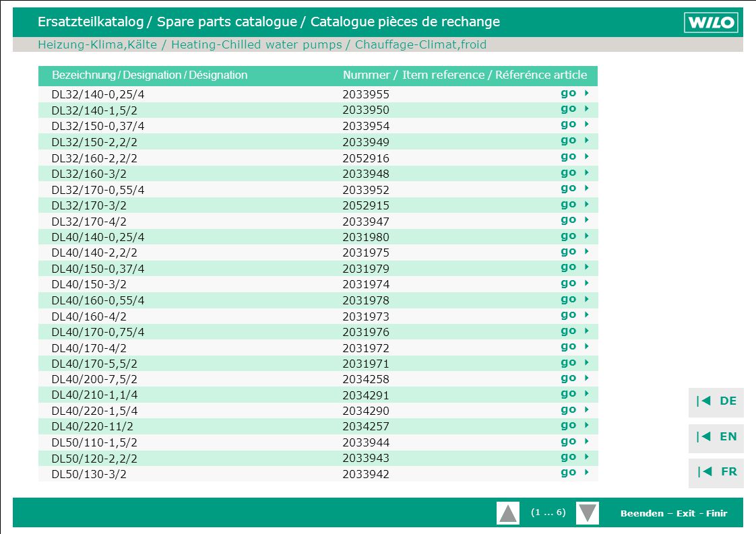Viewport: 756px width, 534px height.
Task: Open go link for DL40/170-0,75/4
Action: point(575,331)
